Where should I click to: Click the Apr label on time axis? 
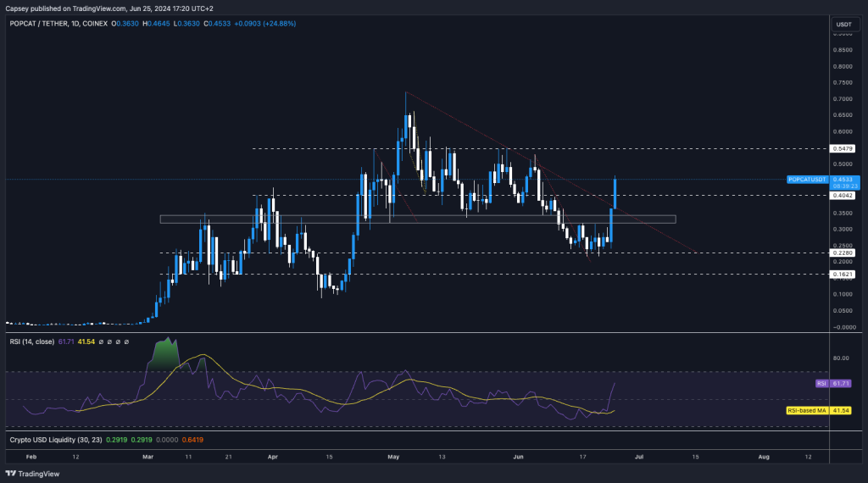pos(272,457)
